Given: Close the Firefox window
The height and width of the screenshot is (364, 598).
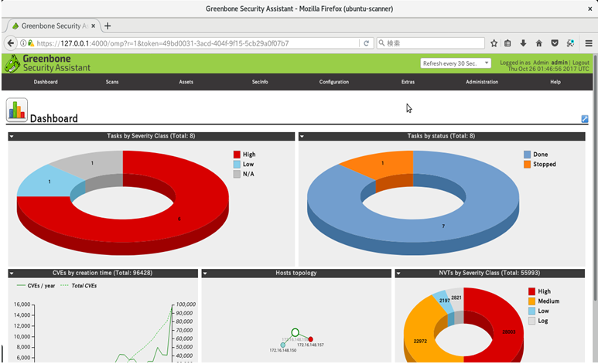Looking at the screenshot, I should 589,9.
